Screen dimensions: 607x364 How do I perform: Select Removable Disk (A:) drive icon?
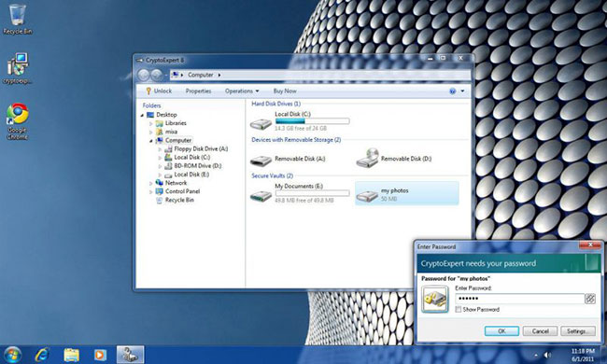[x=261, y=160]
